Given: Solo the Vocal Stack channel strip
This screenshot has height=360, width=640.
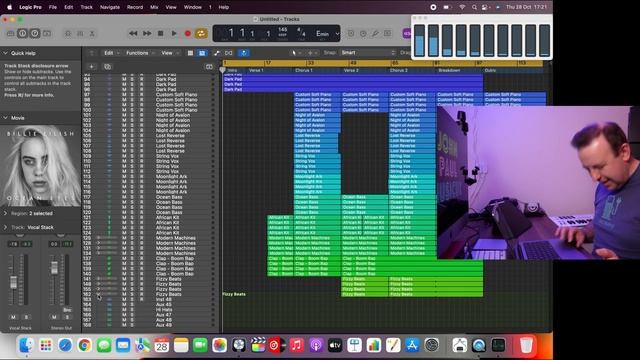Looking at the screenshot, I should 27,317.
